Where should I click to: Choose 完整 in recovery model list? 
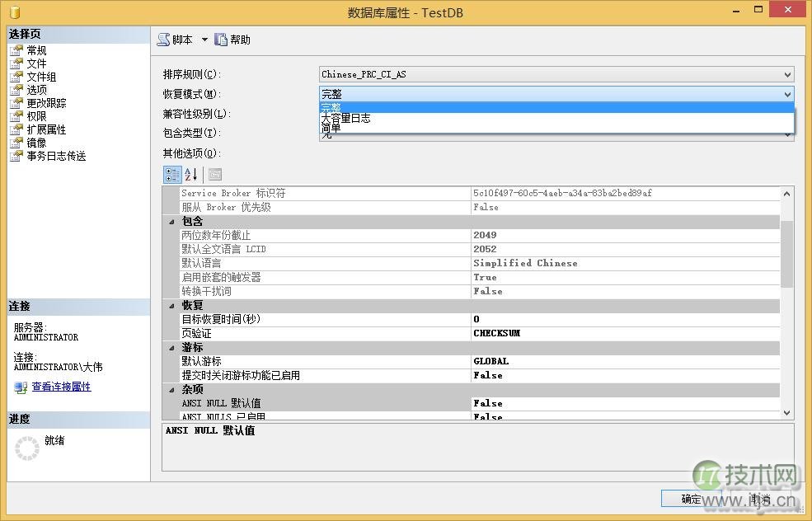click(x=556, y=108)
